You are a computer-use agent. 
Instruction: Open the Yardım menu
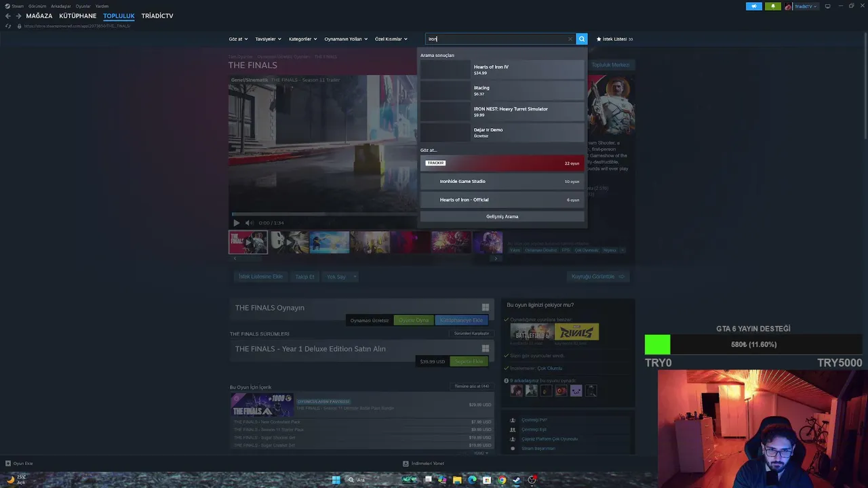tap(102, 6)
